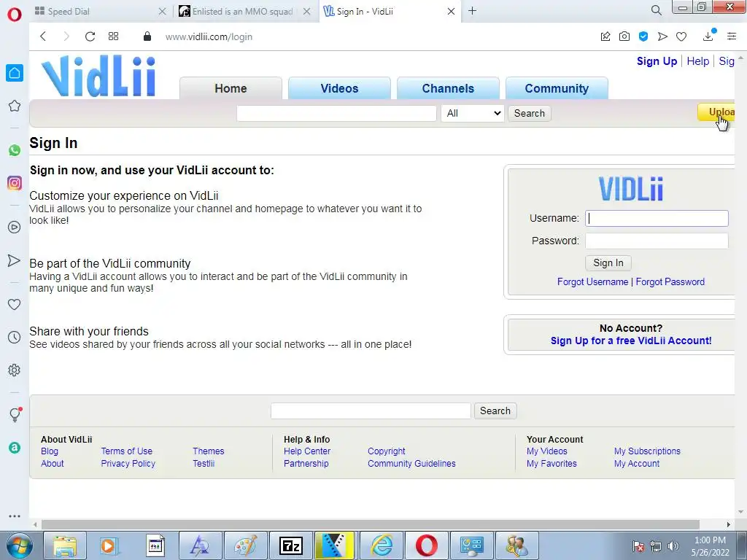Click the top Search button
Viewport: 747px width, 560px height.
pos(530,113)
